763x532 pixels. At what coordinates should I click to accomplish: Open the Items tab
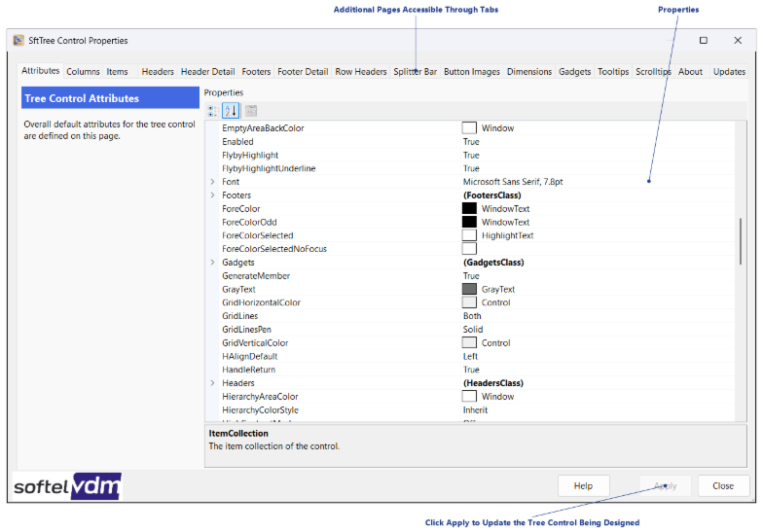[x=117, y=72]
